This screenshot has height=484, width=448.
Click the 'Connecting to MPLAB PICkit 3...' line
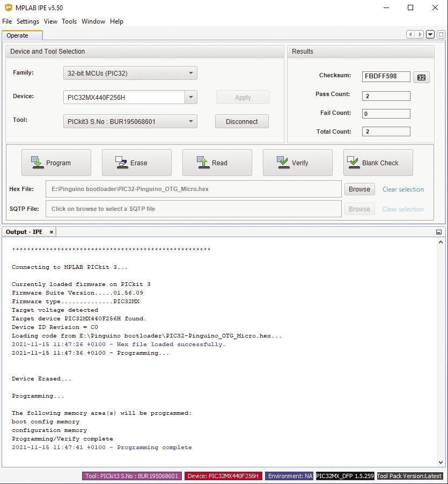click(x=70, y=267)
